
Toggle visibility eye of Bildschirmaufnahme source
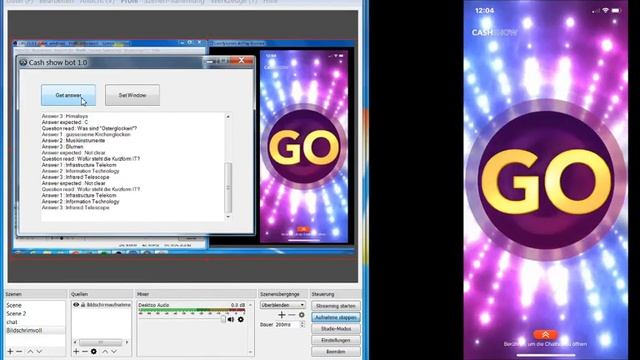76,305
